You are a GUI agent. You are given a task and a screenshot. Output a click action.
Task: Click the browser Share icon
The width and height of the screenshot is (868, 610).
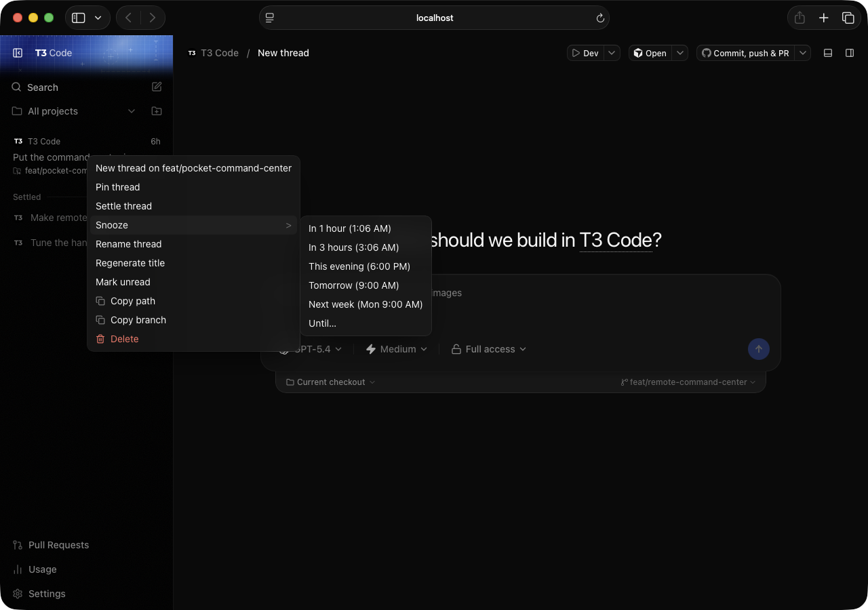[800, 18]
